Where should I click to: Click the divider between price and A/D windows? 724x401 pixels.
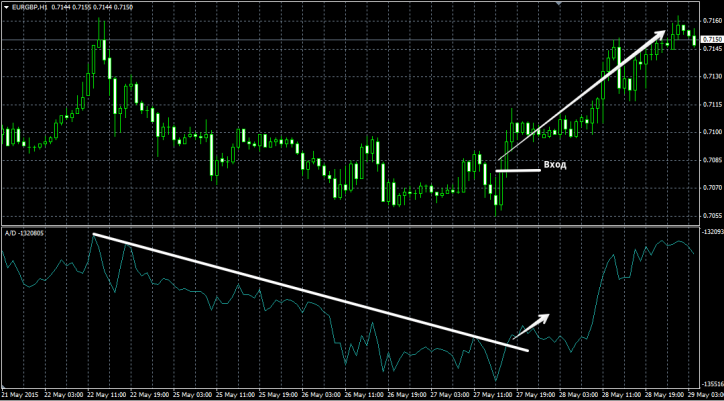click(350, 226)
